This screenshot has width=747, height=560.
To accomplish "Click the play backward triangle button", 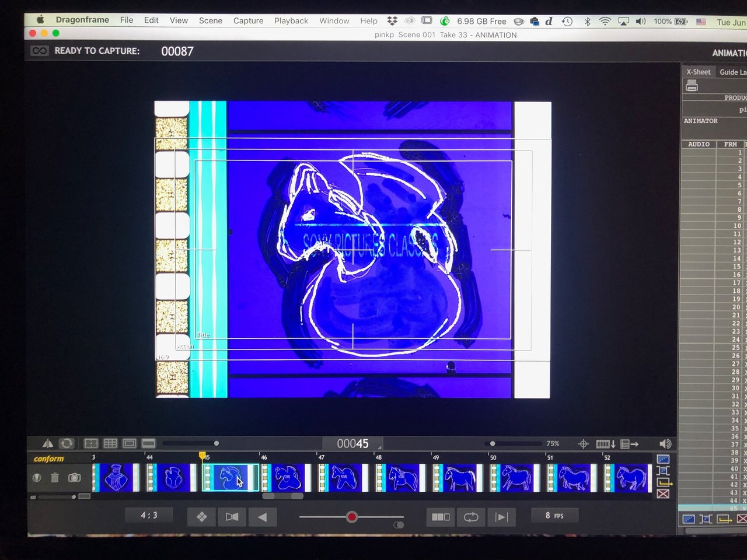I will coord(263,517).
